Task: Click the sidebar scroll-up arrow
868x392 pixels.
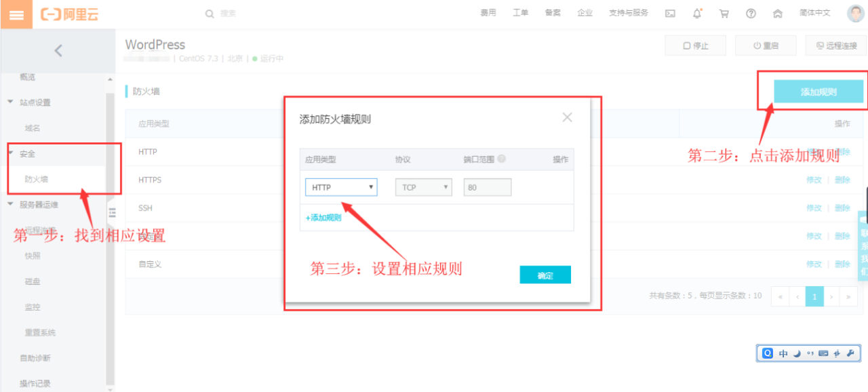Action: [111, 80]
